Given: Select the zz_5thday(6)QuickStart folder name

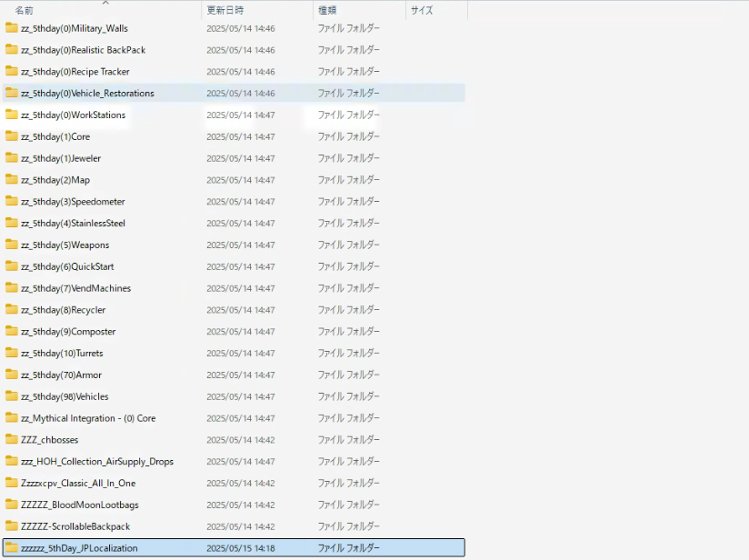Looking at the screenshot, I should pos(67,266).
